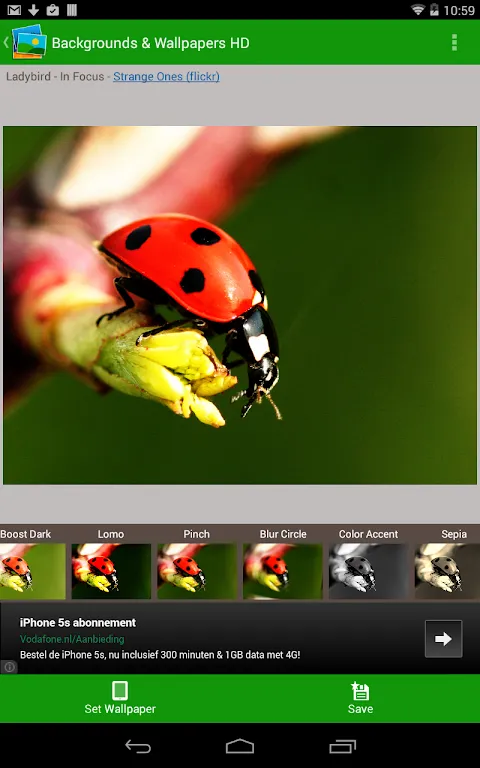Image resolution: width=480 pixels, height=768 pixels.
Task: Tap the Android back navigation button
Action: coord(138,746)
